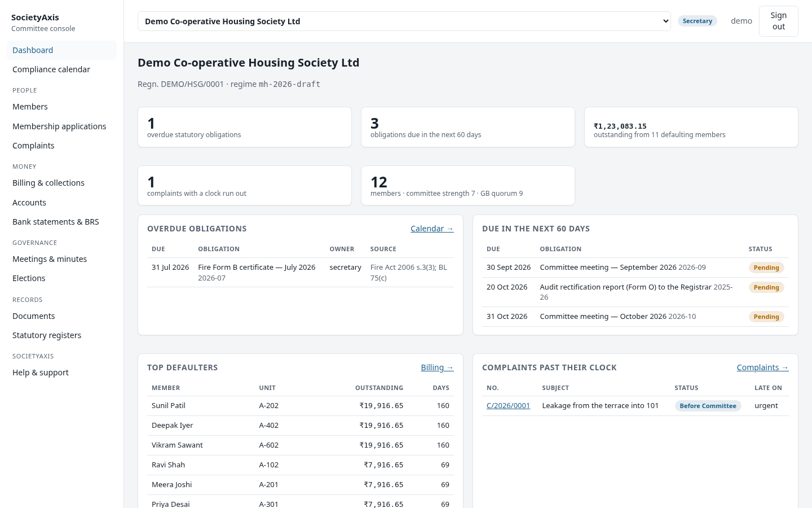Open the society selector dropdown
This screenshot has height=508, width=812.
[404, 21]
